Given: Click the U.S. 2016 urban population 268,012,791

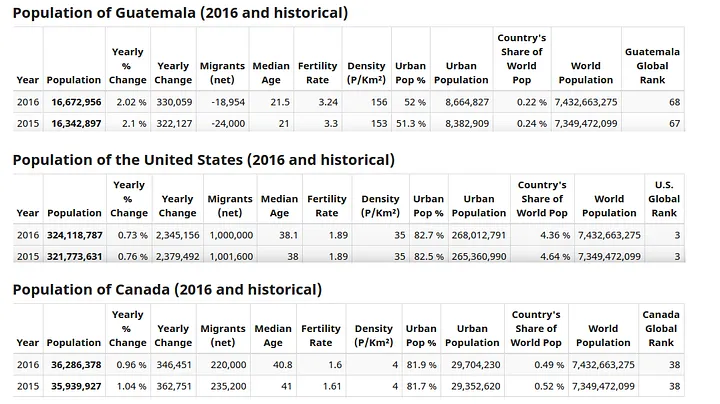Looking at the screenshot, I should (x=479, y=235).
